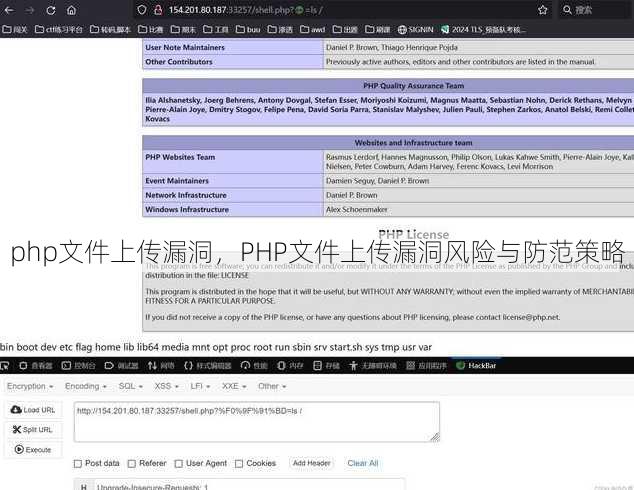Open the XSS dropdown menu
The width and height of the screenshot is (634, 490).
tap(166, 387)
